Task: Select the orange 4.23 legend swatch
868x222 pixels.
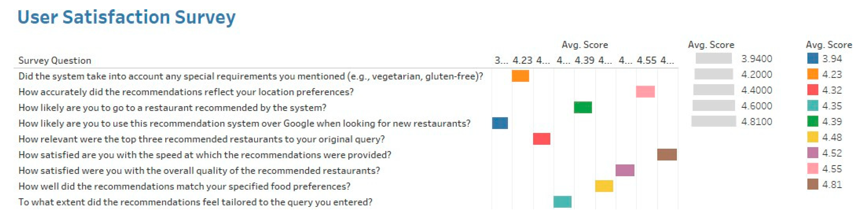Action: pyautogui.click(x=812, y=74)
